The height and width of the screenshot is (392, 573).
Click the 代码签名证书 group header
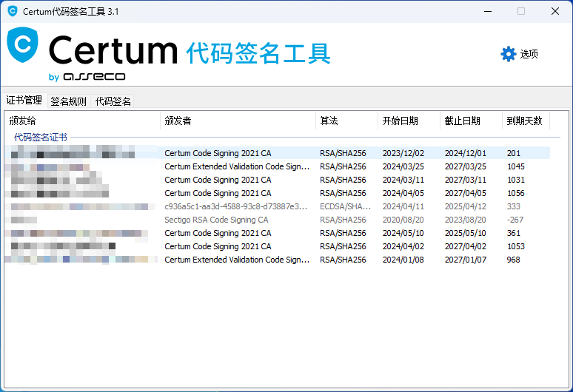tap(41, 138)
